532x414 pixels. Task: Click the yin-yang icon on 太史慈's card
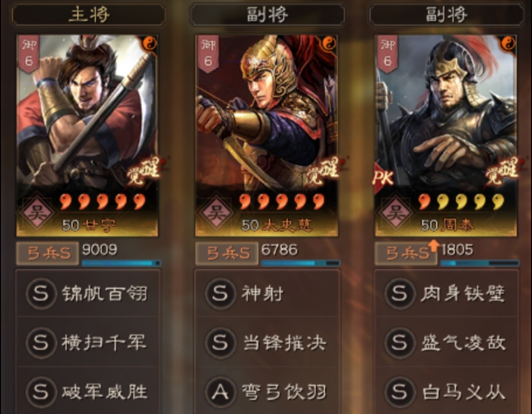point(329,43)
